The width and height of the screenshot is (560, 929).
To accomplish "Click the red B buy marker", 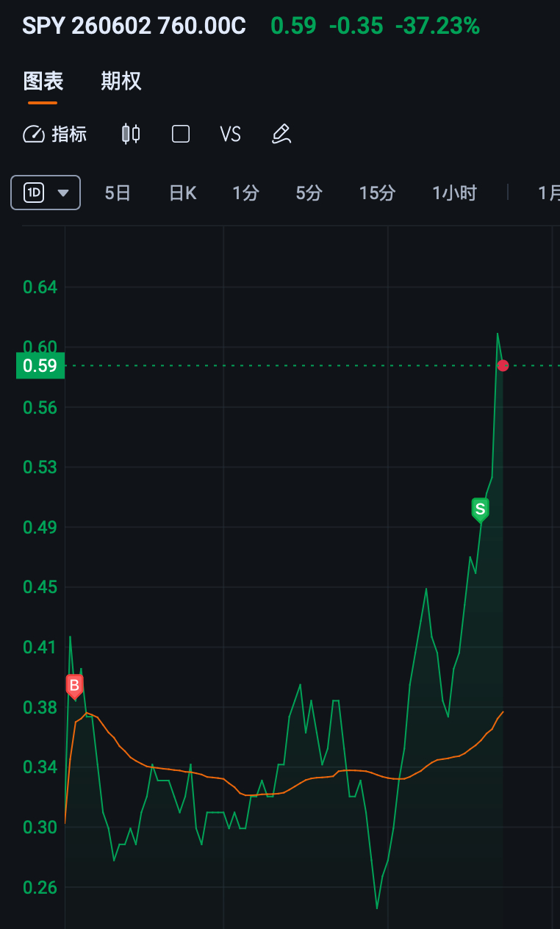I will pyautogui.click(x=74, y=686).
